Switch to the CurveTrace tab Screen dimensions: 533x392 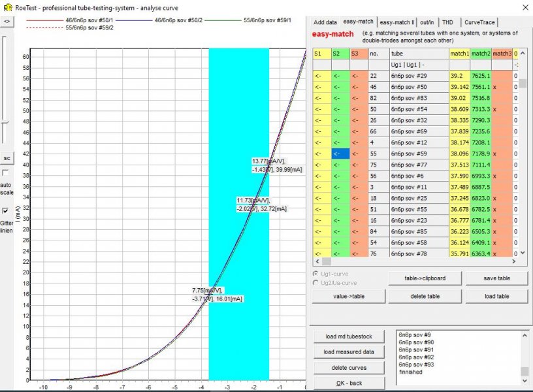tap(482, 22)
